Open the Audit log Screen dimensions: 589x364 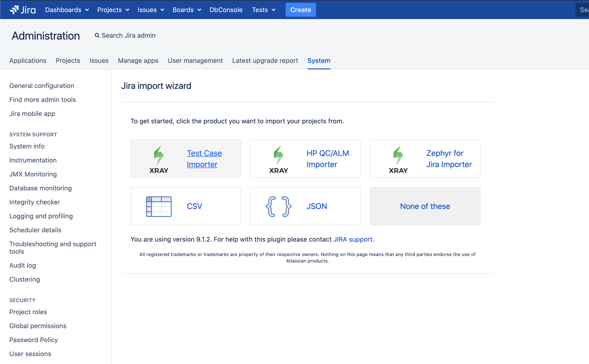click(x=22, y=265)
